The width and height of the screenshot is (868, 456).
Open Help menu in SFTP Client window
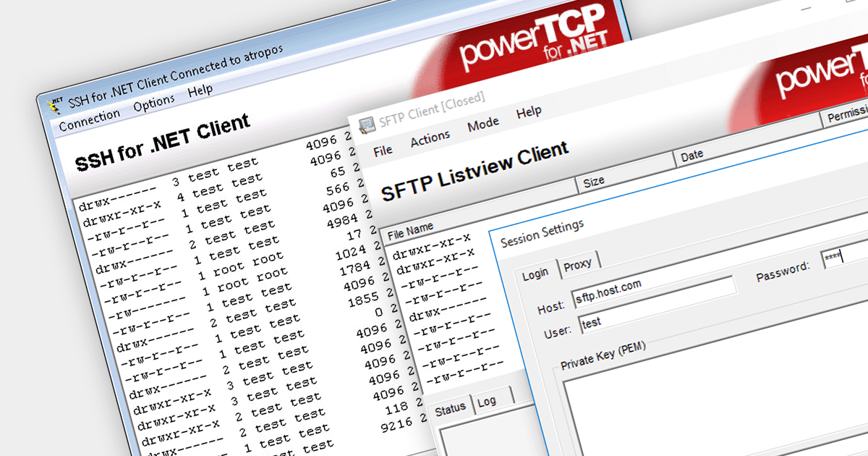coord(529,113)
